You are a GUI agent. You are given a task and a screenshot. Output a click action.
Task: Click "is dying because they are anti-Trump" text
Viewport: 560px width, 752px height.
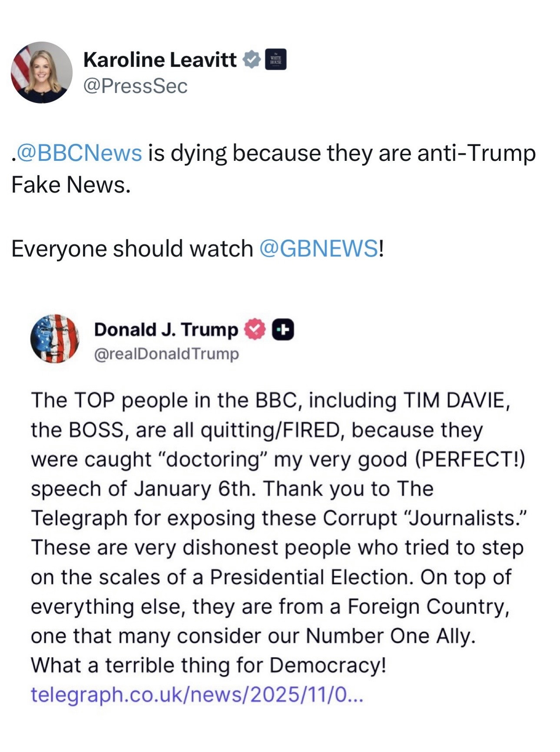[341, 153]
